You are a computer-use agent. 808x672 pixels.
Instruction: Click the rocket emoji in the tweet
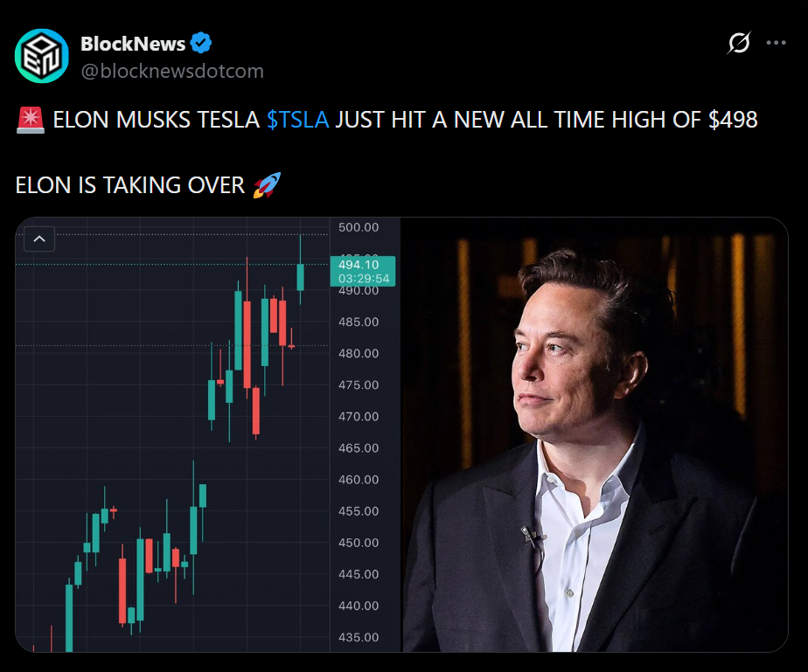pos(267,185)
